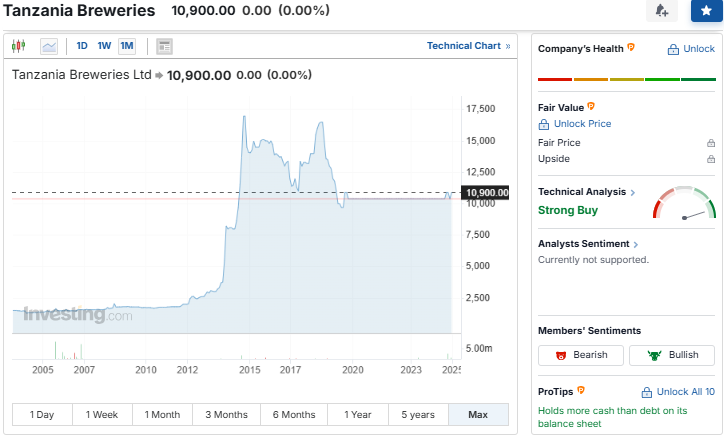Image resolution: width=724 pixels, height=438 pixels.
Task: Click the Tanzania Breweries Ltd chart title
Action: [82, 75]
